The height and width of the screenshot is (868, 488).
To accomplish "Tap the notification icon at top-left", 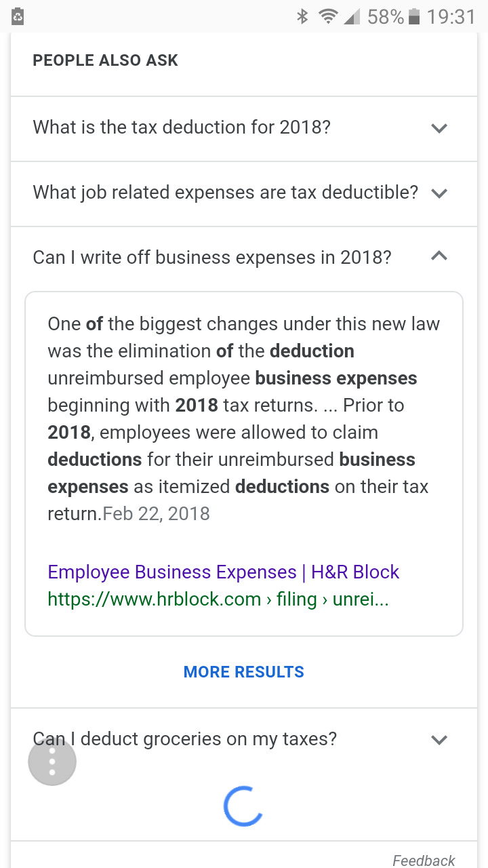I will click(18, 16).
